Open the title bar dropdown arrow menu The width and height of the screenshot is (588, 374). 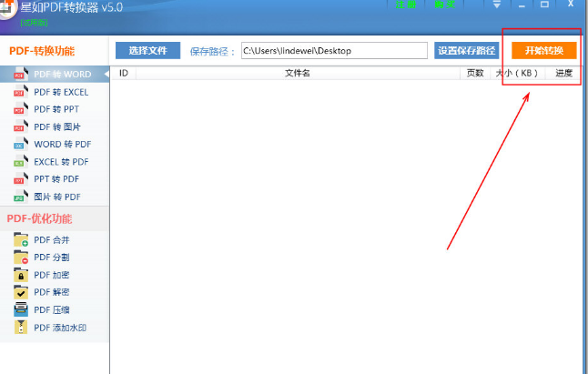(x=497, y=5)
